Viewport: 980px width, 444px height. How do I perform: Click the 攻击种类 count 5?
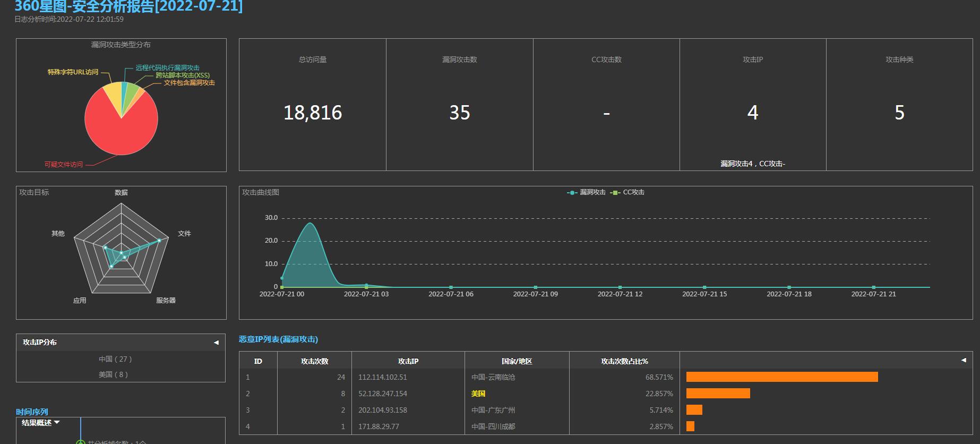899,113
